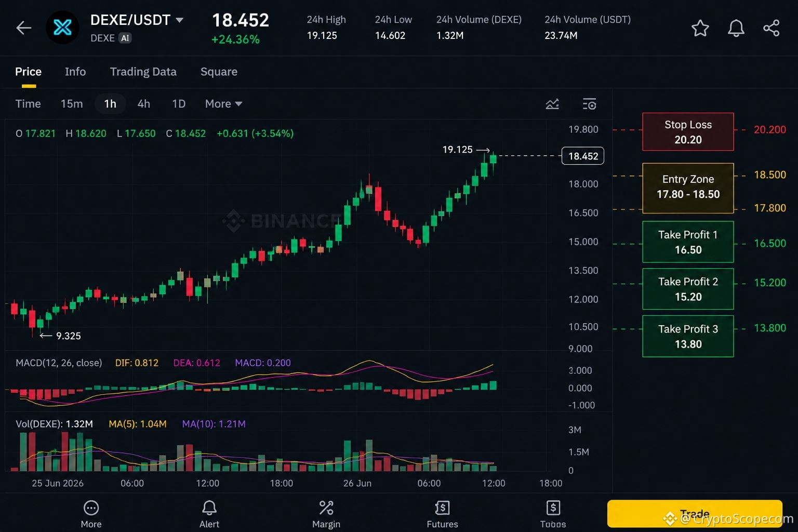Click the H 18.620 high value

point(86,134)
